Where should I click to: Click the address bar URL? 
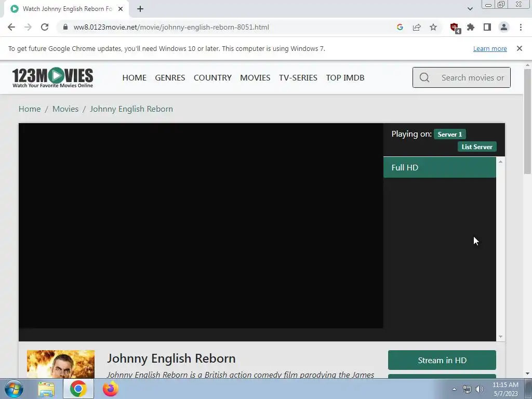(171, 27)
